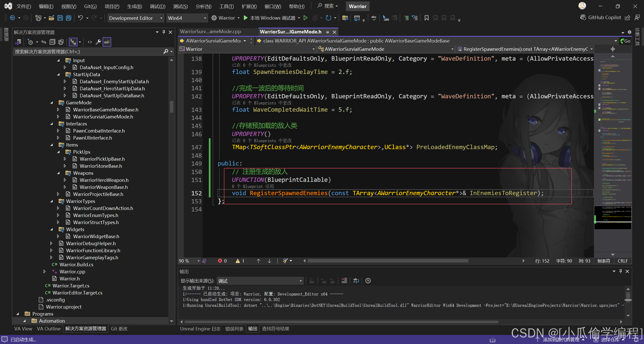Clear all output with red X icon
The width and height of the screenshot is (644, 344).
[x=344, y=281]
